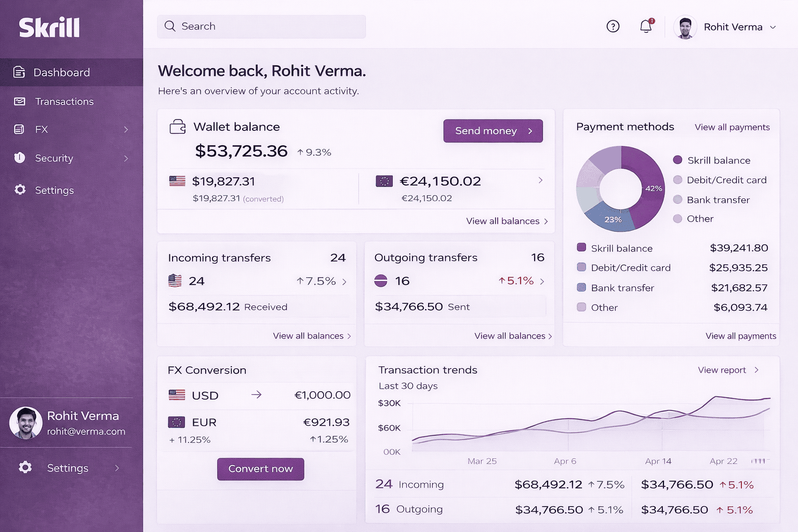Click the gear icon in sidebar bottom Settings
Image resolution: width=798 pixels, height=532 pixels.
(25, 468)
